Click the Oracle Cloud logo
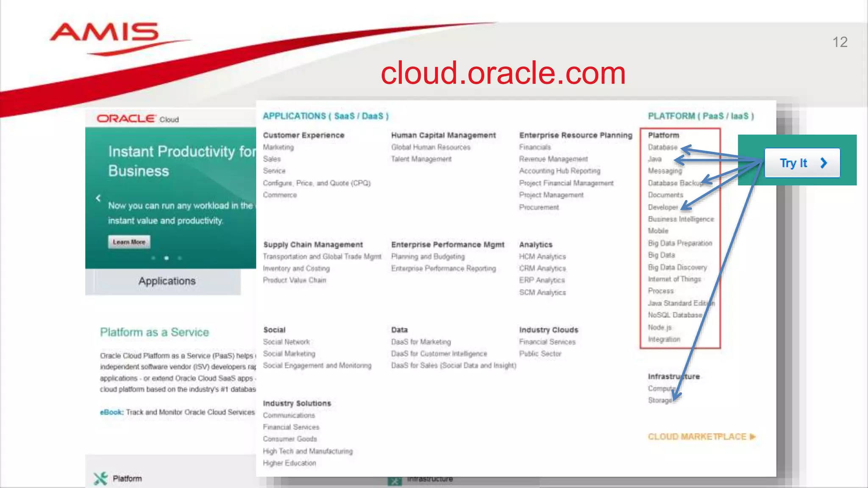Image resolution: width=868 pixels, height=488 pixels. tap(138, 119)
